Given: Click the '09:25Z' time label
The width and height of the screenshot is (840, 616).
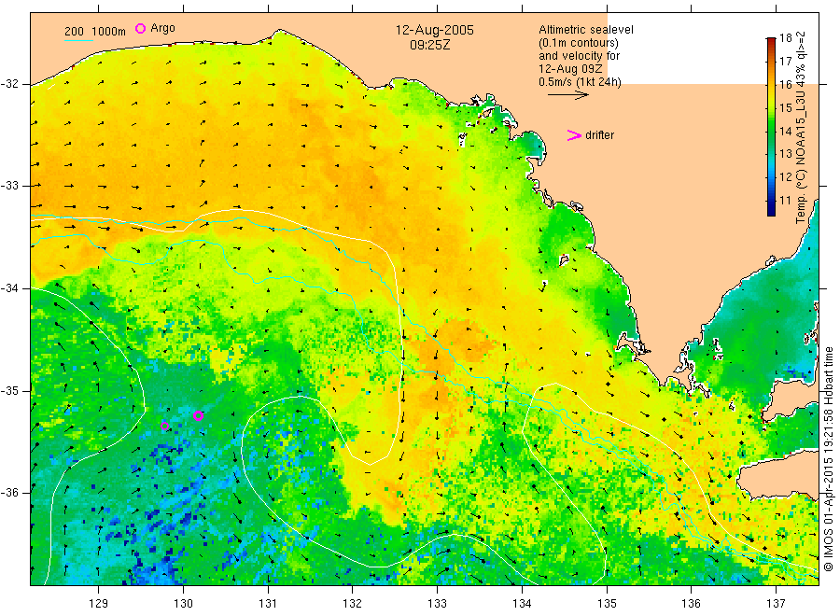Looking at the screenshot, I should click(429, 45).
